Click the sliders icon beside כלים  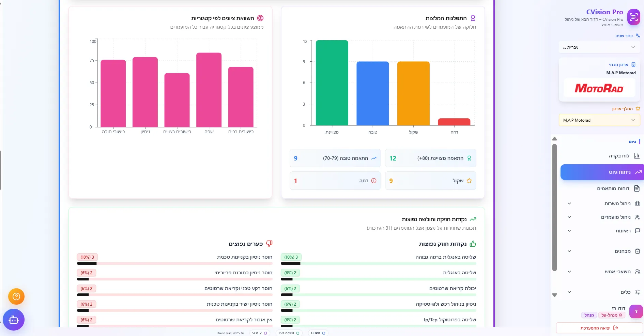pyautogui.click(x=638, y=292)
